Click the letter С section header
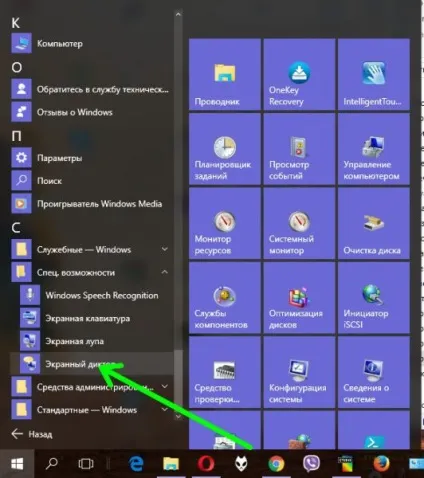Screen dimensions: 424x478 pyautogui.click(x=16, y=228)
